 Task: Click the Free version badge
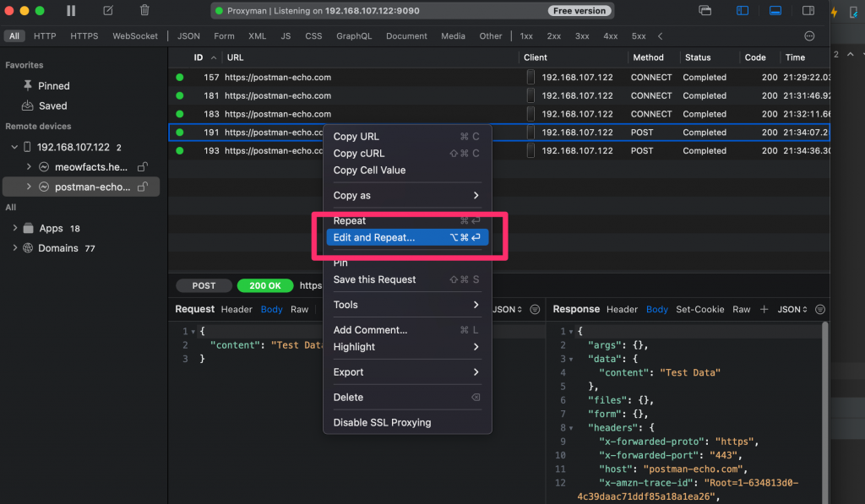579,11
